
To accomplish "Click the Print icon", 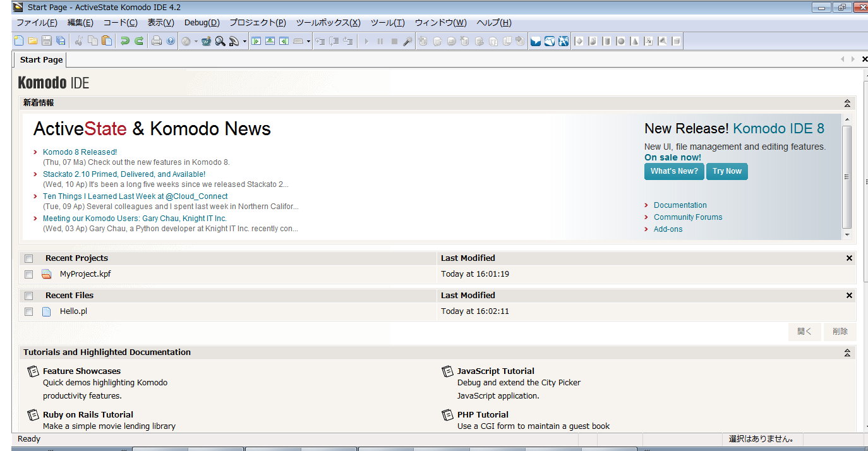I will pyautogui.click(x=157, y=41).
